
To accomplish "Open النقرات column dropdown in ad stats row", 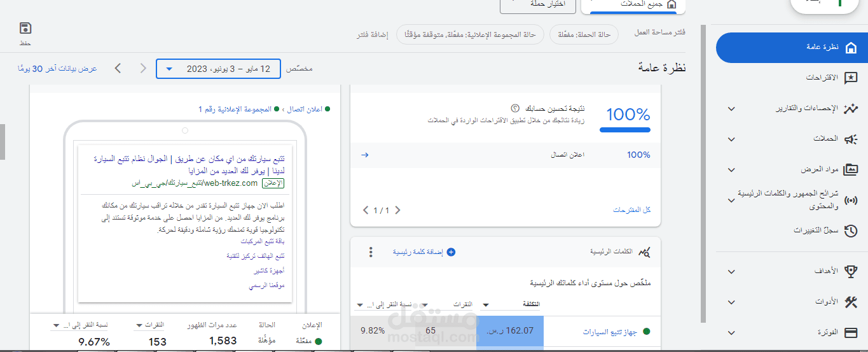I will 139,326.
